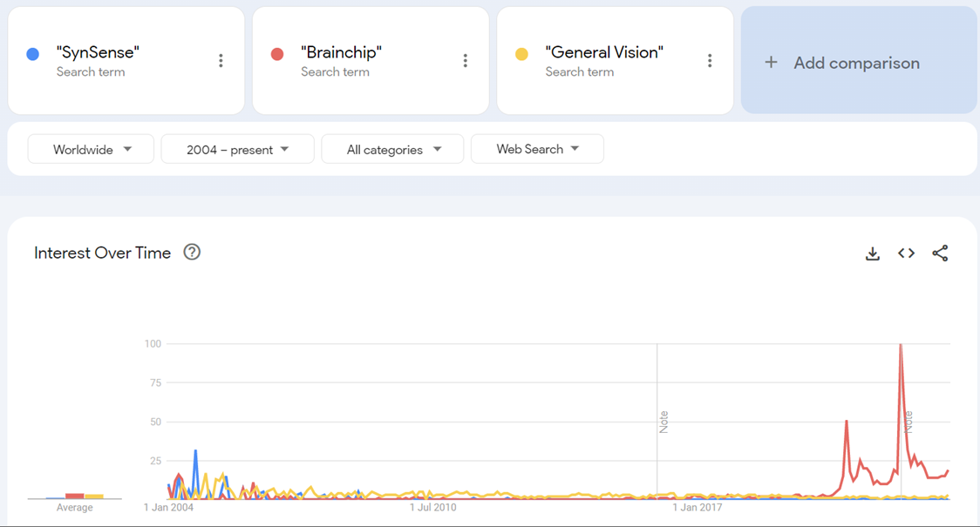Click the Average bar chart

[75, 497]
